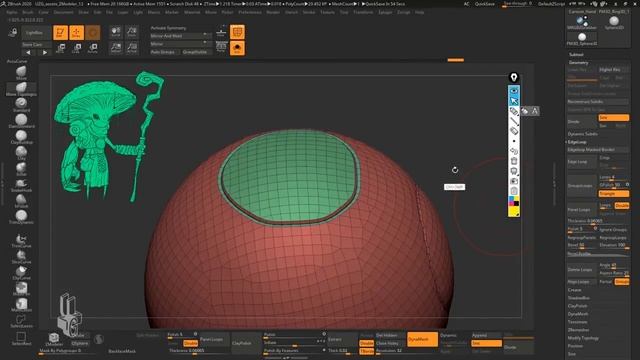Open the Brush menu
Viewport: 640px width, 360px height.
(28, 12)
